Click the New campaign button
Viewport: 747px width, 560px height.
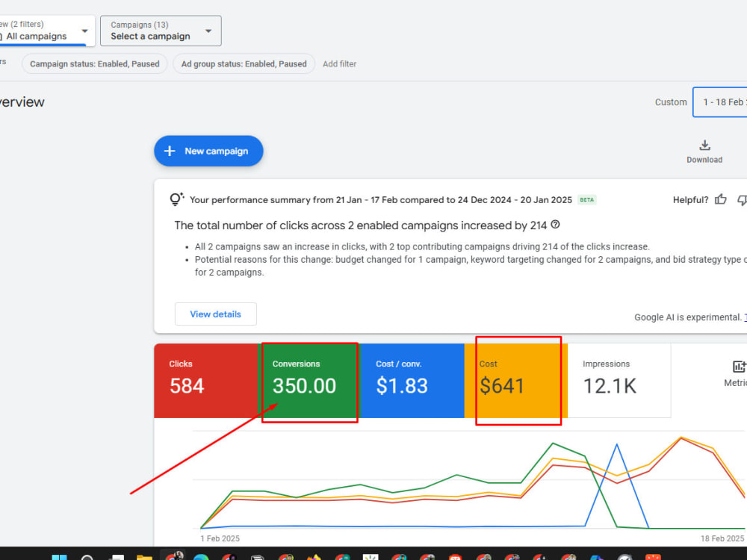(x=208, y=151)
